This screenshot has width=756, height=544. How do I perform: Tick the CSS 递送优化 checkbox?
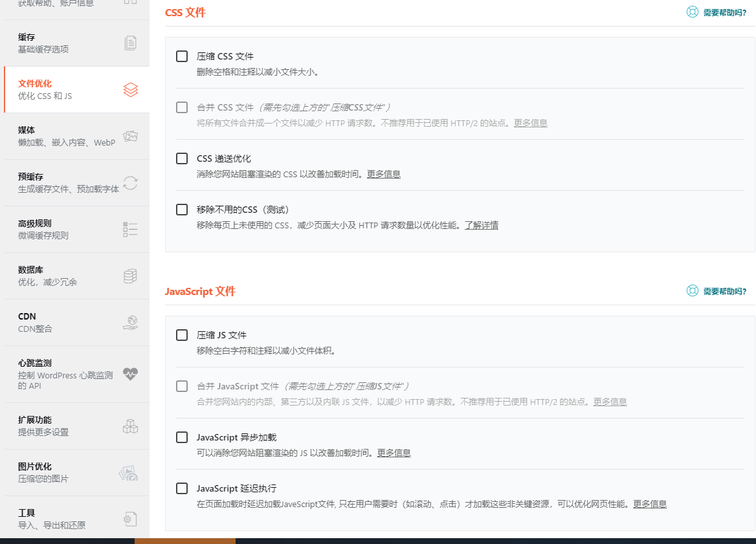click(x=182, y=158)
